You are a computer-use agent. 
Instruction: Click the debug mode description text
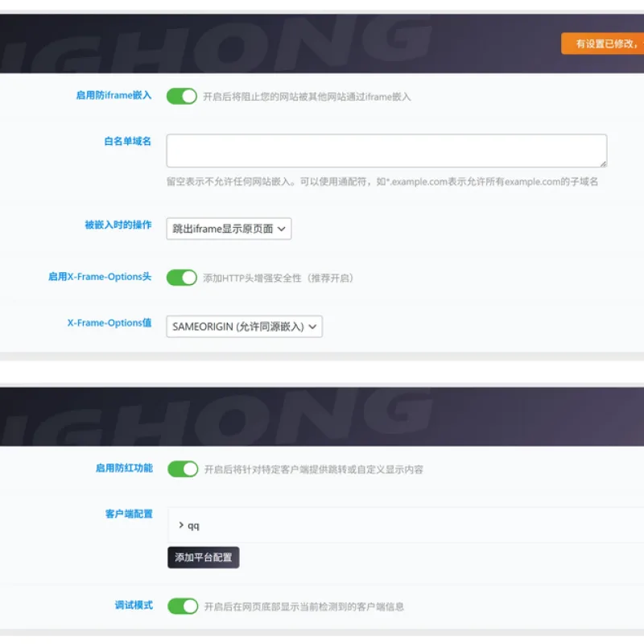click(304, 607)
